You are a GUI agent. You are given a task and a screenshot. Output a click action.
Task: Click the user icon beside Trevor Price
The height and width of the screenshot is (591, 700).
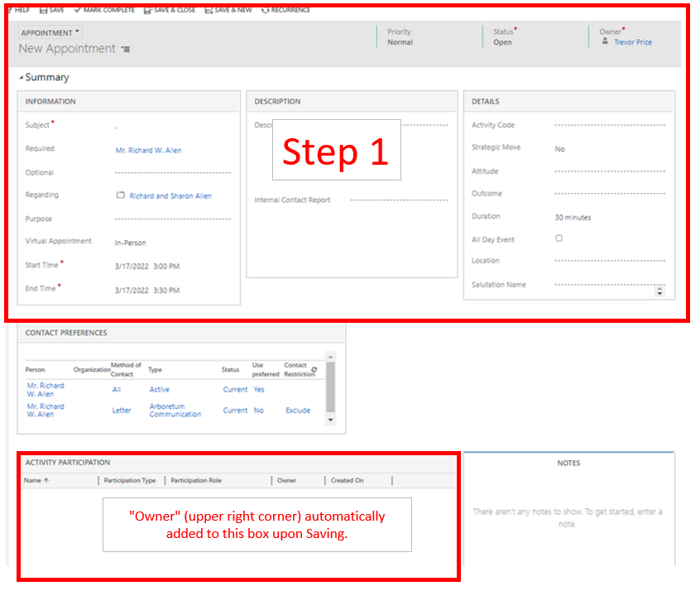tap(605, 41)
